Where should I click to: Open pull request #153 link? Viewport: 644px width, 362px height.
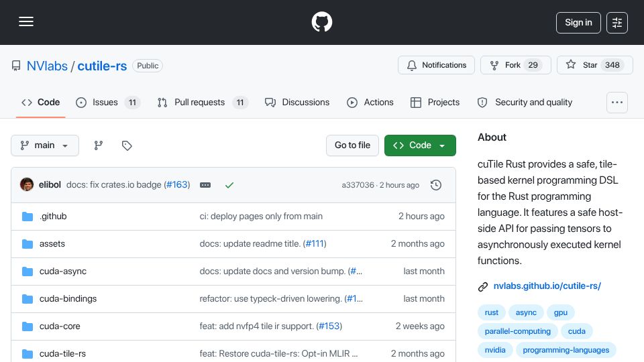[x=329, y=326]
